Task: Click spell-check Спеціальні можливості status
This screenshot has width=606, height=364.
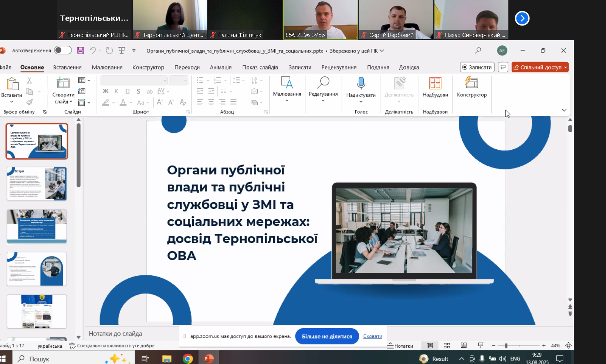Action: tap(112, 346)
